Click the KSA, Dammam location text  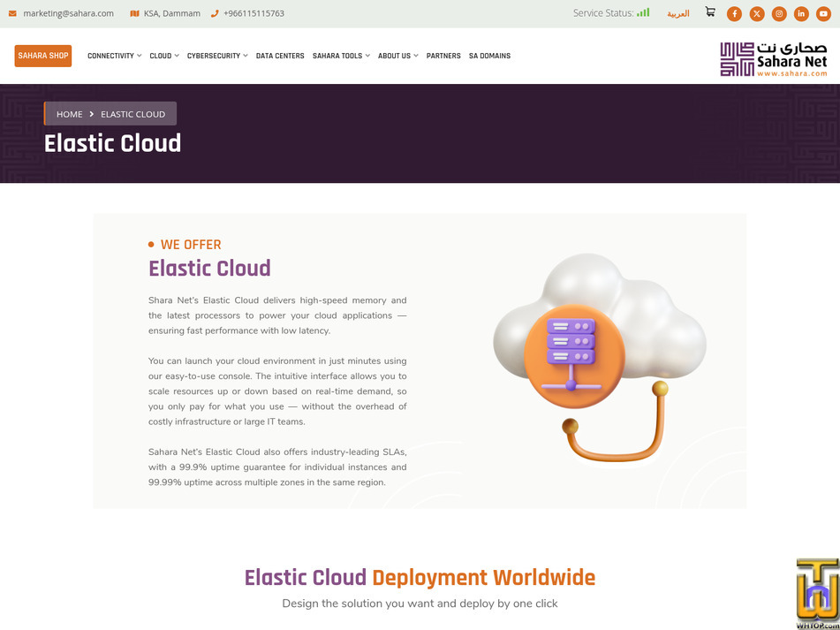tap(172, 13)
